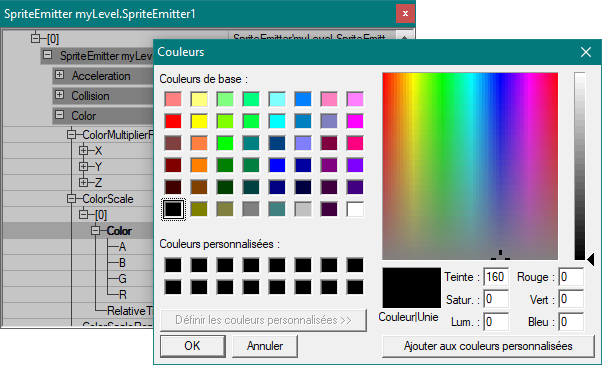Click the luminosity slider arrow marker
This screenshot has height=365, width=602.
click(x=590, y=259)
